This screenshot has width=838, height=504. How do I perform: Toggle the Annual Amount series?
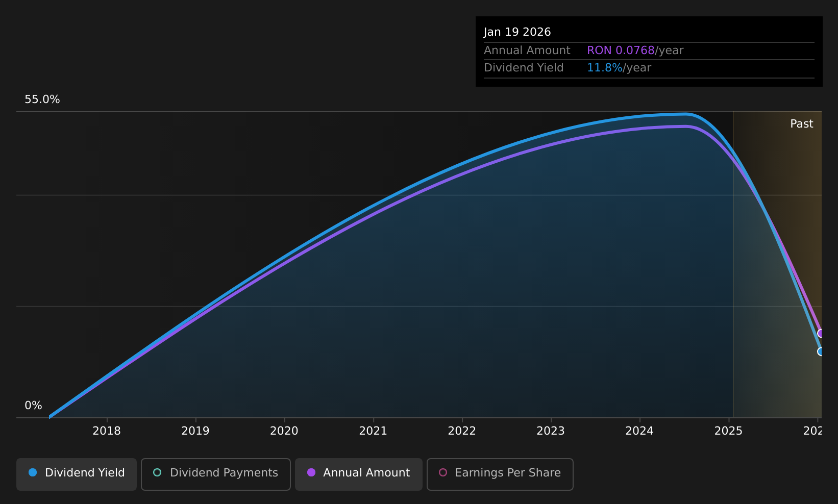pyautogui.click(x=358, y=474)
